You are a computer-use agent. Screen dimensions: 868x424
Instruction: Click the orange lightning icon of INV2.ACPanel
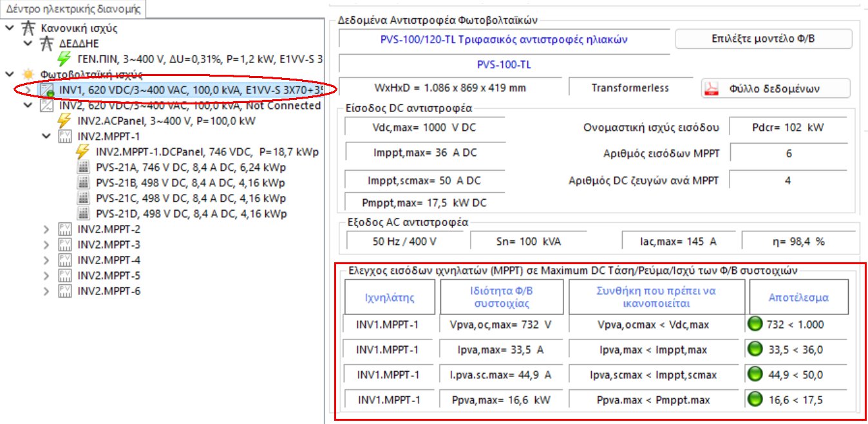64,121
